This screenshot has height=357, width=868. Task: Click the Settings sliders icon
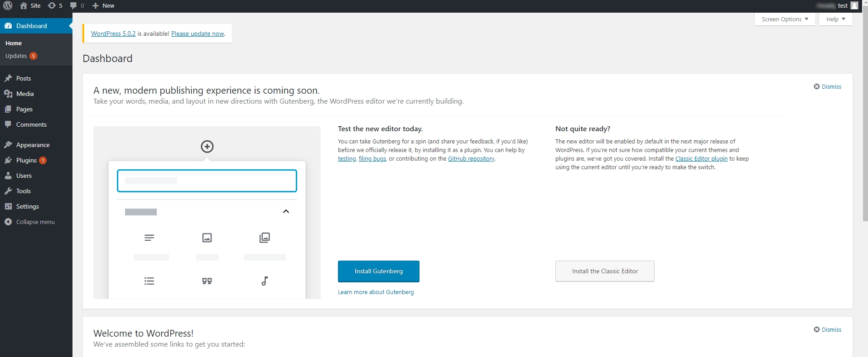point(8,206)
